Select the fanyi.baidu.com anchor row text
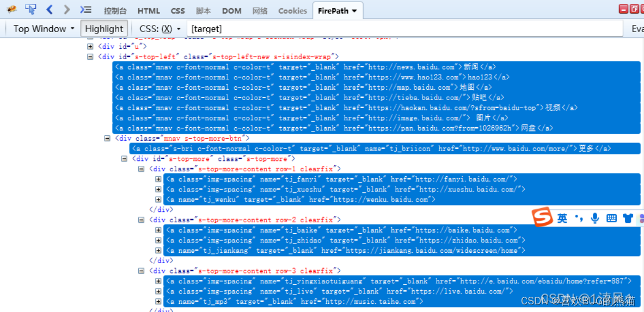Viewport: 644px width, 312px height. point(342,179)
